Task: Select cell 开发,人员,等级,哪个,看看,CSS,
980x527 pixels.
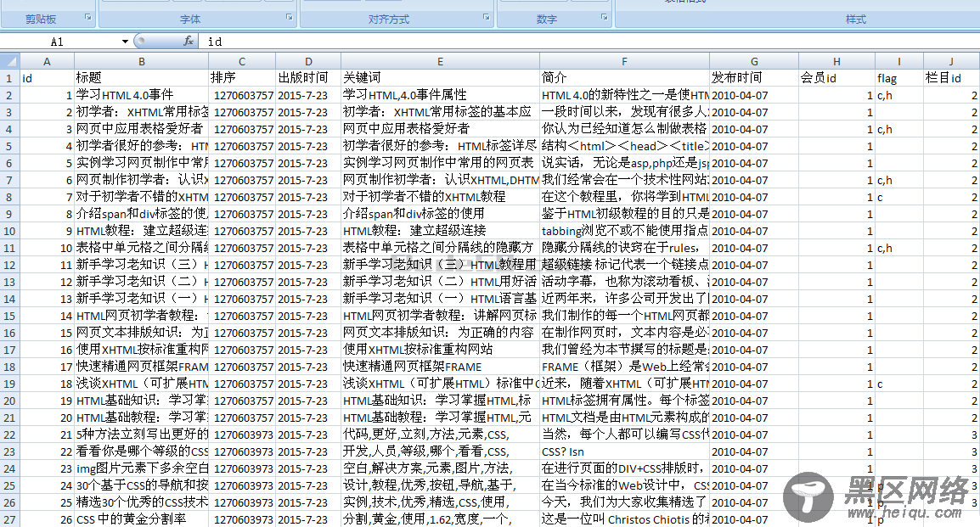Action: pyautogui.click(x=440, y=451)
